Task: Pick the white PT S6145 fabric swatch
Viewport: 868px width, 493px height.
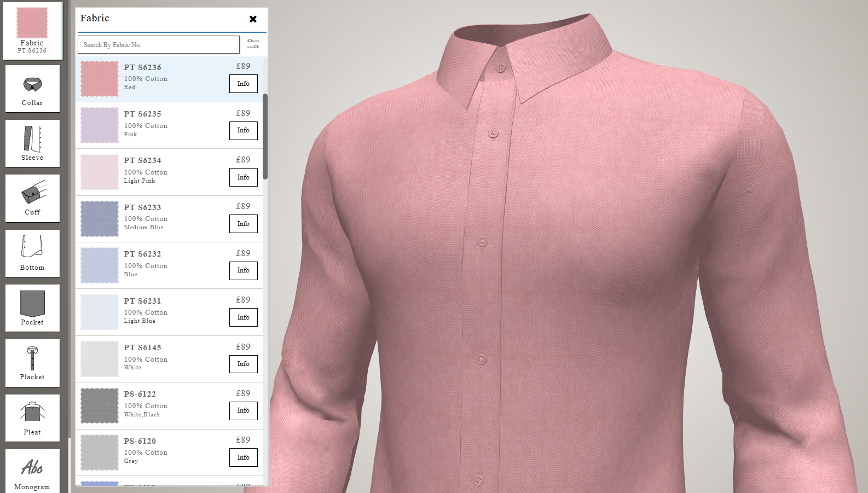Action: click(x=100, y=359)
